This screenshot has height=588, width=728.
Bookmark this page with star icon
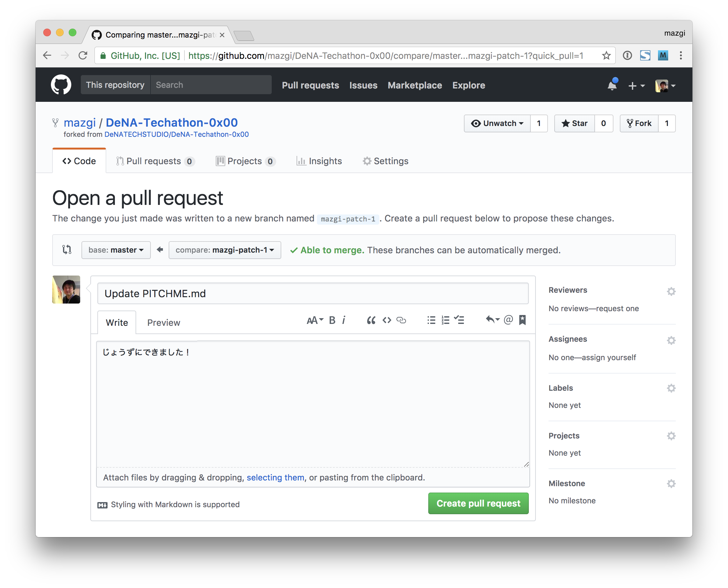[606, 56]
